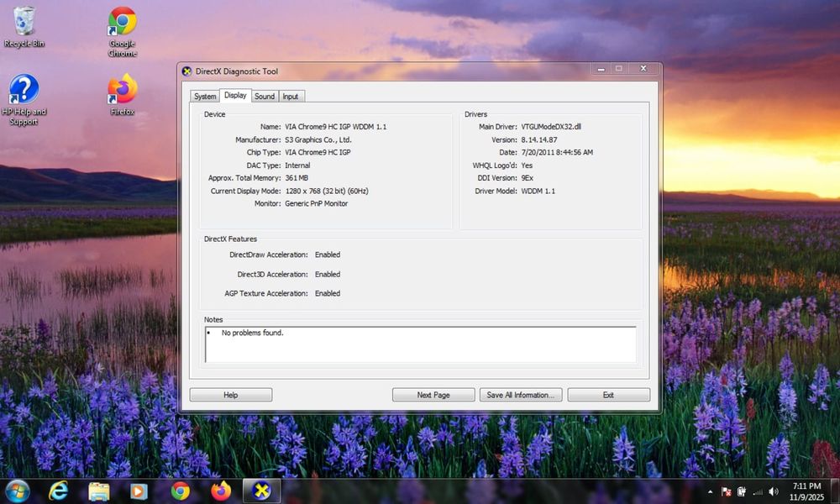Image resolution: width=840 pixels, height=504 pixels.
Task: Launch Chrome from the taskbar
Action: click(x=181, y=491)
